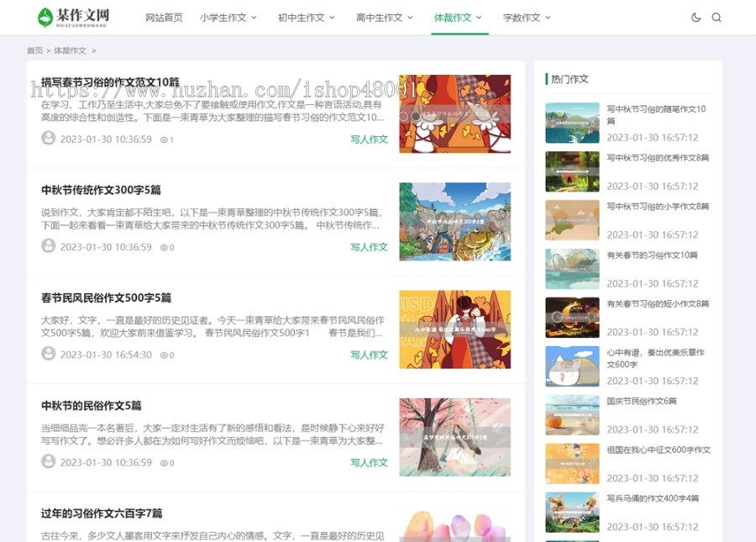This screenshot has height=542, width=756.
Task: Click sidebar thumbnail for 写中秋节习俗的小学作文8篇
Action: point(572,220)
